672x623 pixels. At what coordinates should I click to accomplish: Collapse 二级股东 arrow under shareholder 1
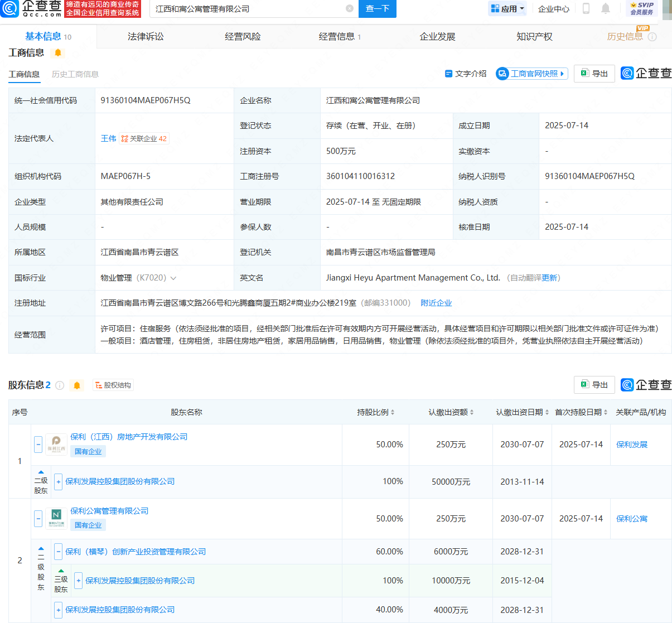pos(41,472)
